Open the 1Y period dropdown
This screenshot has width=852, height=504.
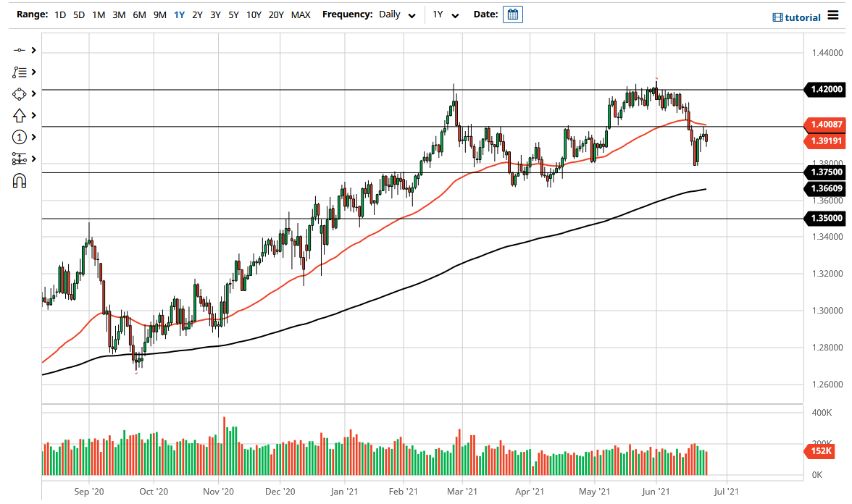[x=446, y=14]
